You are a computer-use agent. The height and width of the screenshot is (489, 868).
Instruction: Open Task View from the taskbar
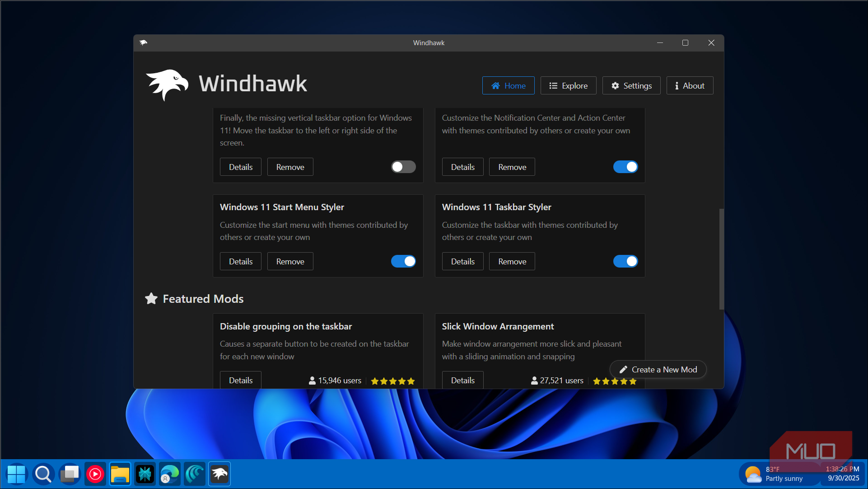coord(70,474)
